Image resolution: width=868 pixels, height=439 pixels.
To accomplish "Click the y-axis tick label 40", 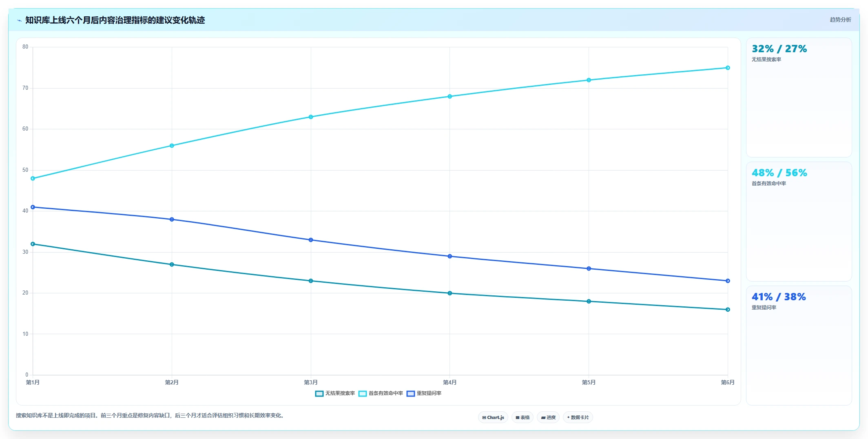I will coord(25,211).
